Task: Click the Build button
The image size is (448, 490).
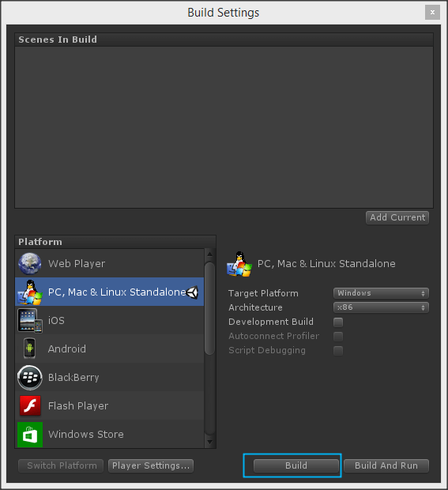Action: coord(296,466)
